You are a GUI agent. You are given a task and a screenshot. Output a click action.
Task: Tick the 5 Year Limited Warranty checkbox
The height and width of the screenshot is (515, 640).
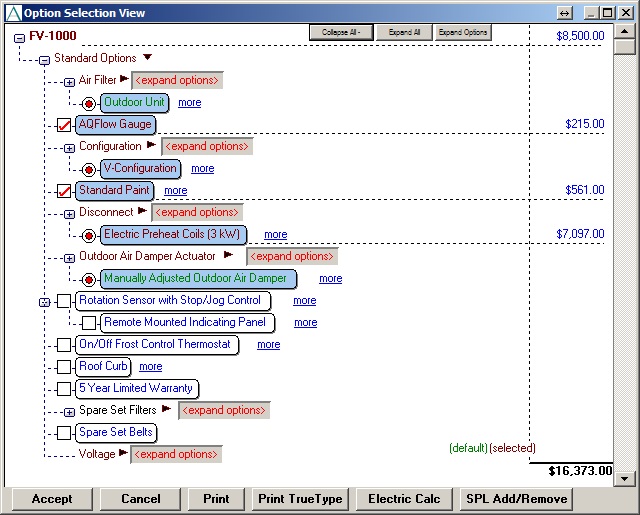tap(64, 389)
